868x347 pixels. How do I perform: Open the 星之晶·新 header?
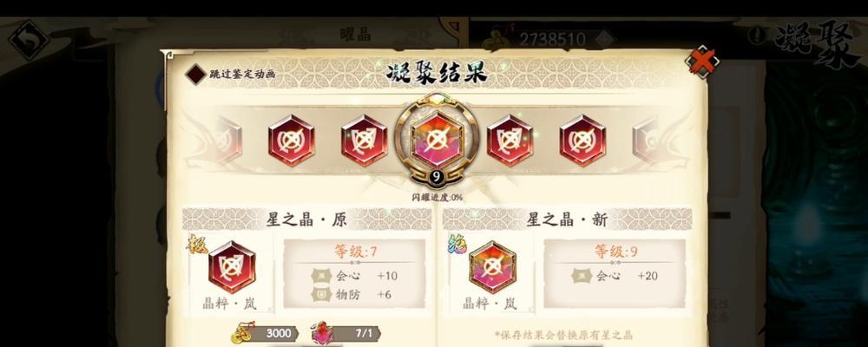(567, 219)
